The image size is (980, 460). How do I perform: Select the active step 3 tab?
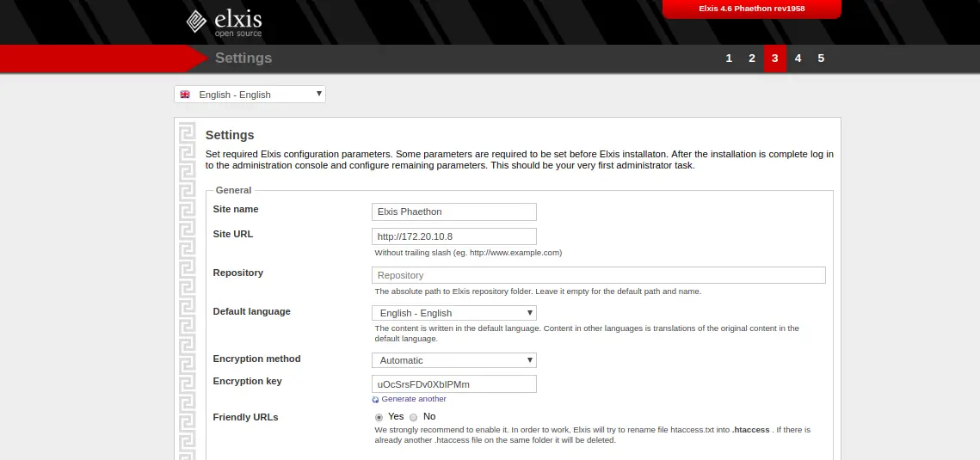tap(775, 58)
